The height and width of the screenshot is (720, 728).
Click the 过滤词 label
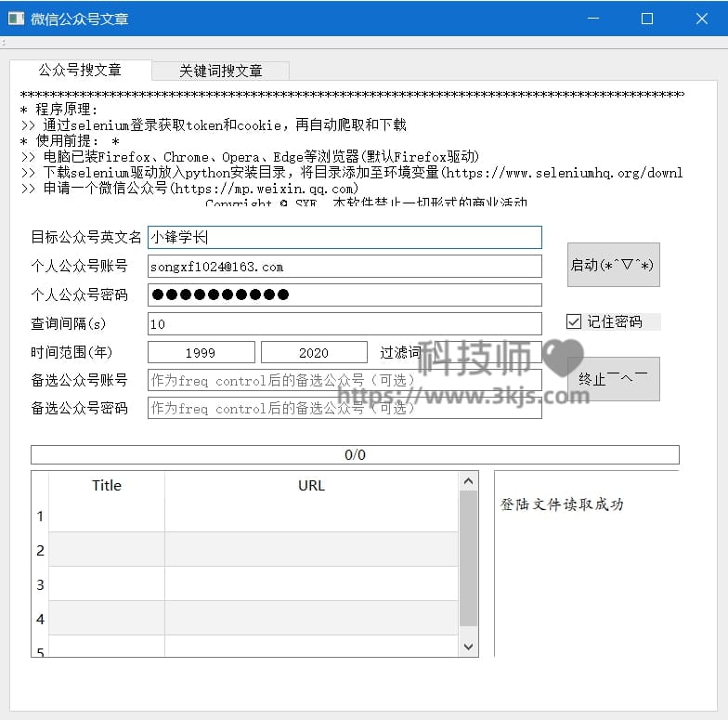point(400,353)
